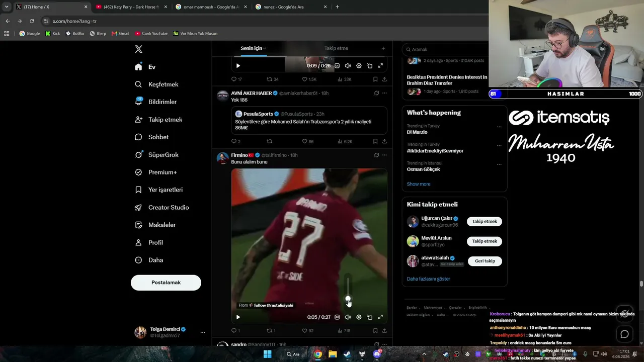Switch to omar marmoush Google tab
This screenshot has height=362, width=644.
pyautogui.click(x=210, y=7)
